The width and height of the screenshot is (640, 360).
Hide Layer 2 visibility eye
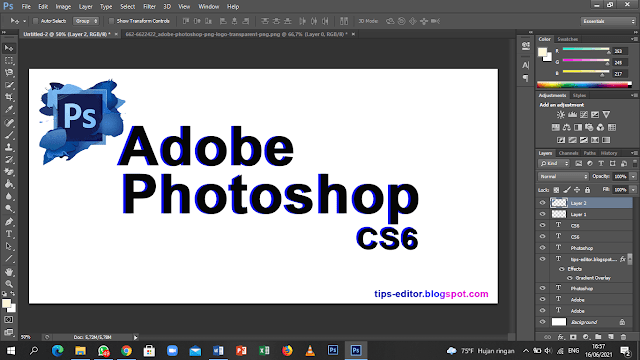coord(542,203)
